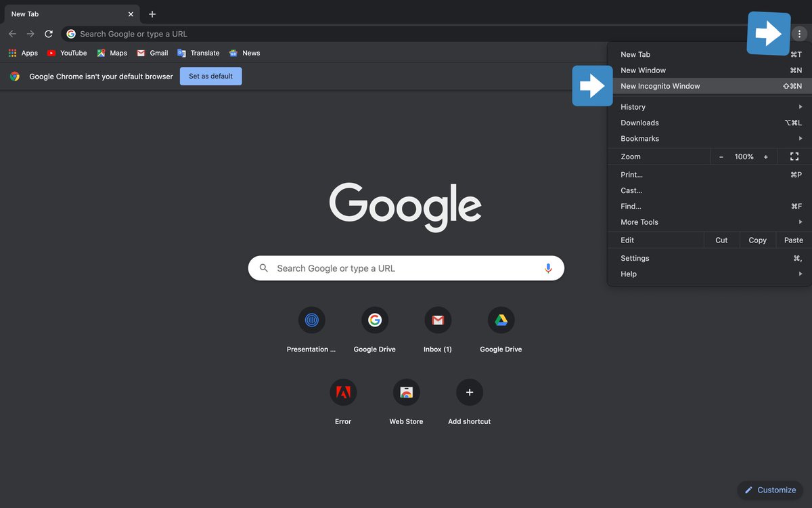Open the Translate bookmark

(x=198, y=53)
